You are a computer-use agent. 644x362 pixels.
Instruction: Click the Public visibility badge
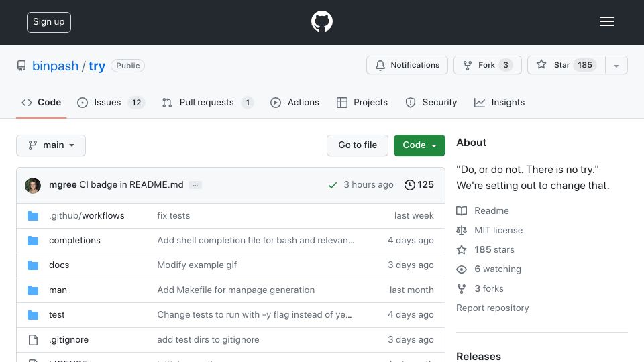[127, 66]
